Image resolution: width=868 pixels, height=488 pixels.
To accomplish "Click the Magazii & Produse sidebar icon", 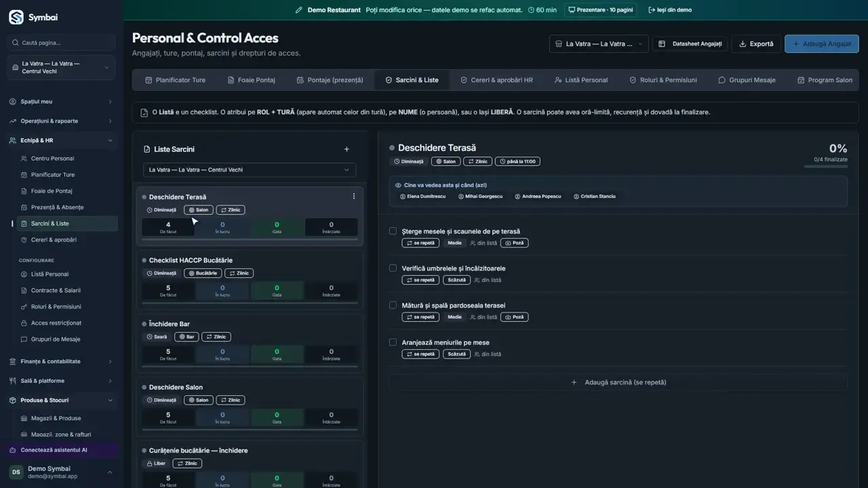I will point(24,418).
